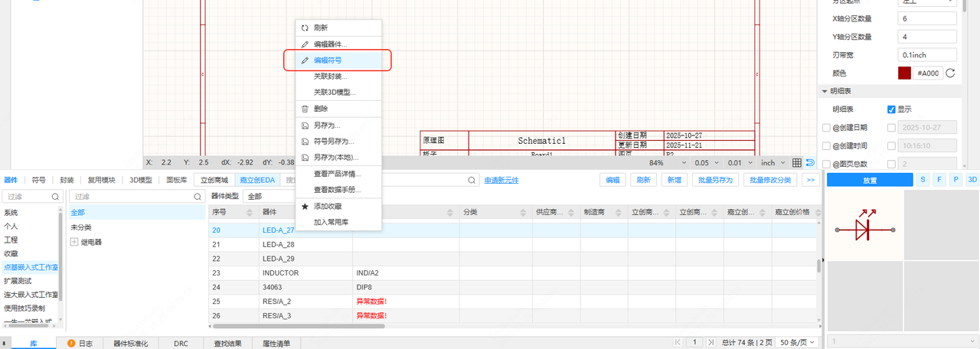
Task: Enable the @图页总数 checkbox
Action: 826,165
